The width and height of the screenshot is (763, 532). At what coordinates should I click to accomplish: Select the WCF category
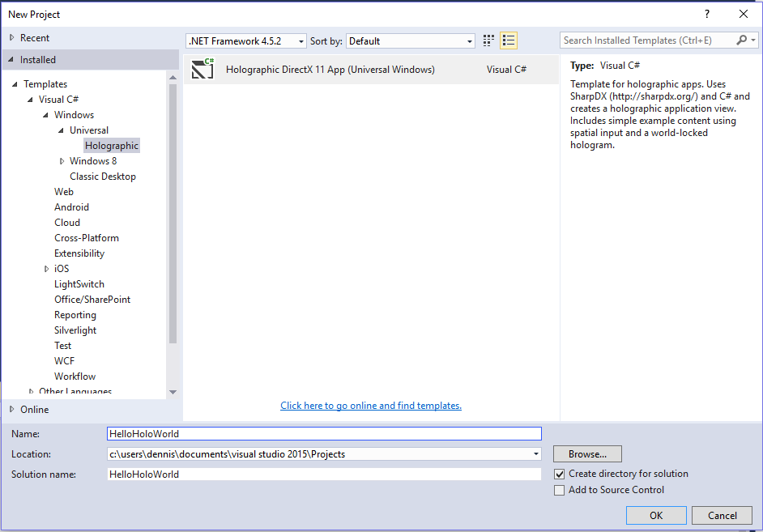(64, 361)
